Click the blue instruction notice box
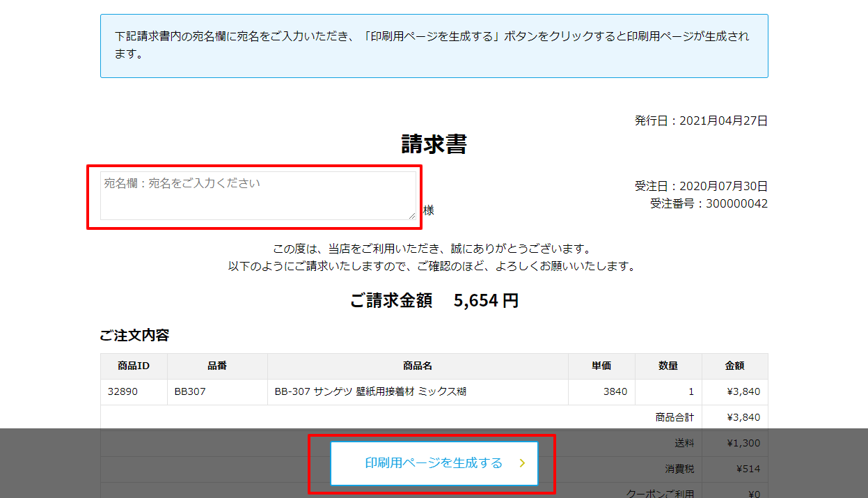868x498 pixels. [434, 45]
